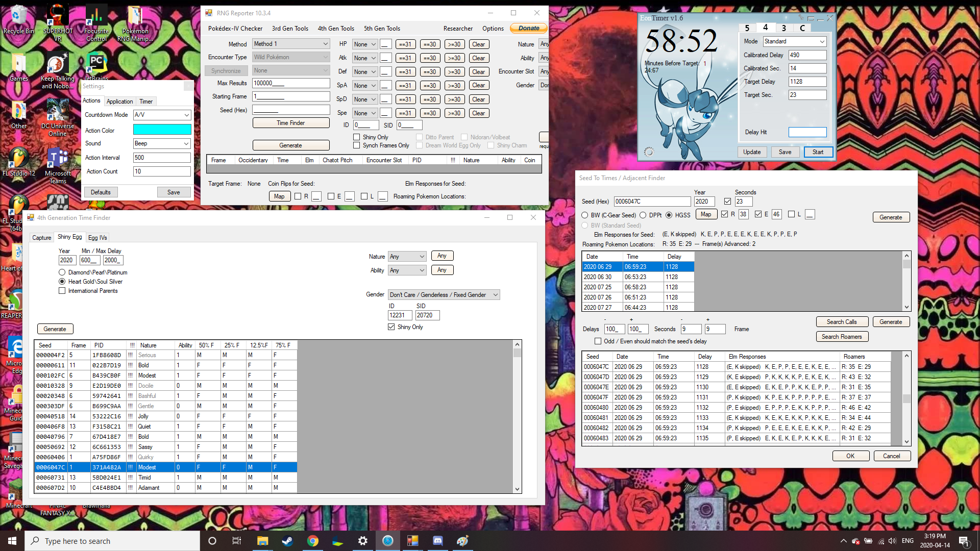Click the cyan Action Color swatch
This screenshot has height=551, width=980.
[x=162, y=130]
